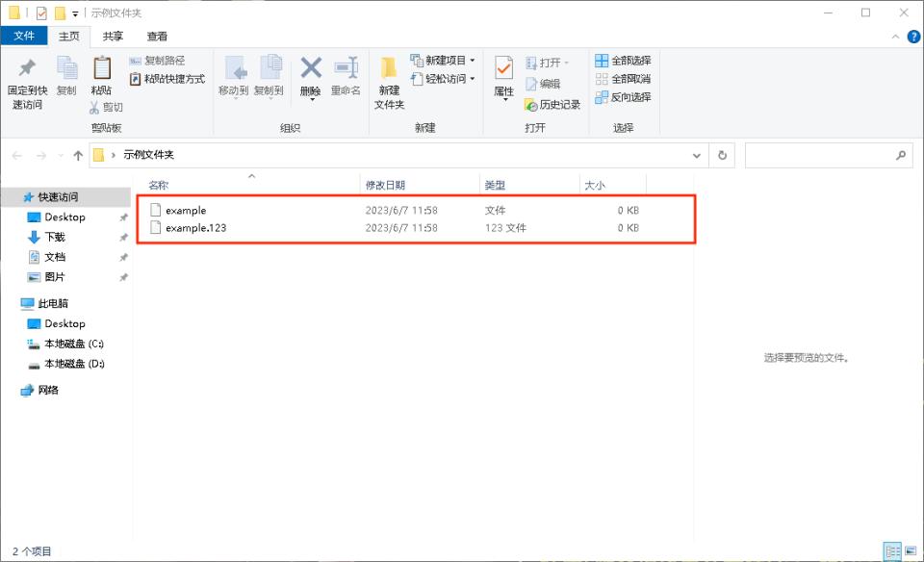The image size is (924, 562).
Task: Unpin Desktop from Quick access
Action: coord(122,217)
